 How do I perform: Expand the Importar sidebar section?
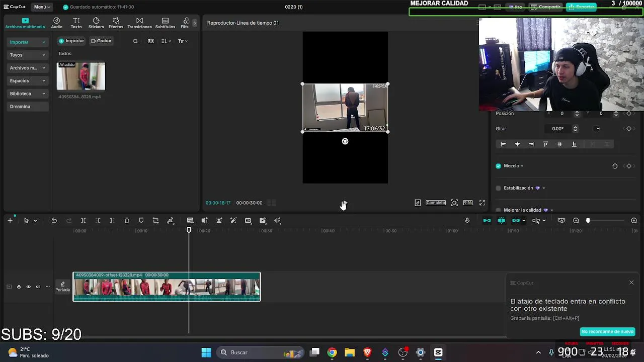coord(28,42)
